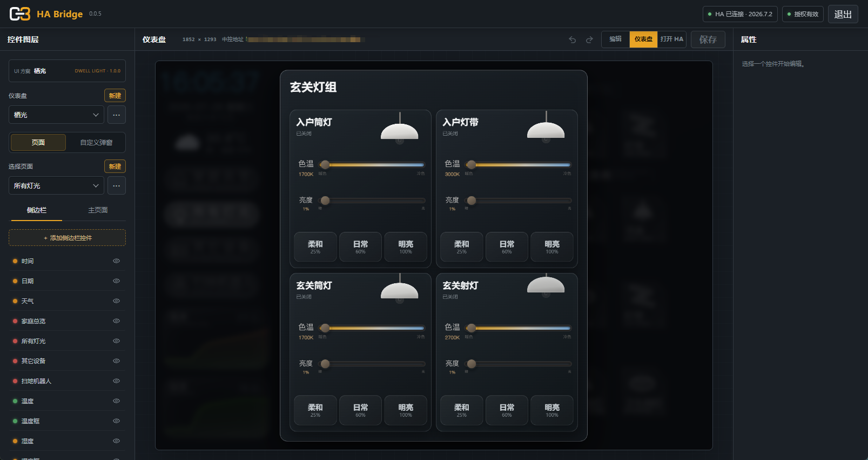Click green dot beside 温度 layer
868x460 pixels.
pos(15,401)
